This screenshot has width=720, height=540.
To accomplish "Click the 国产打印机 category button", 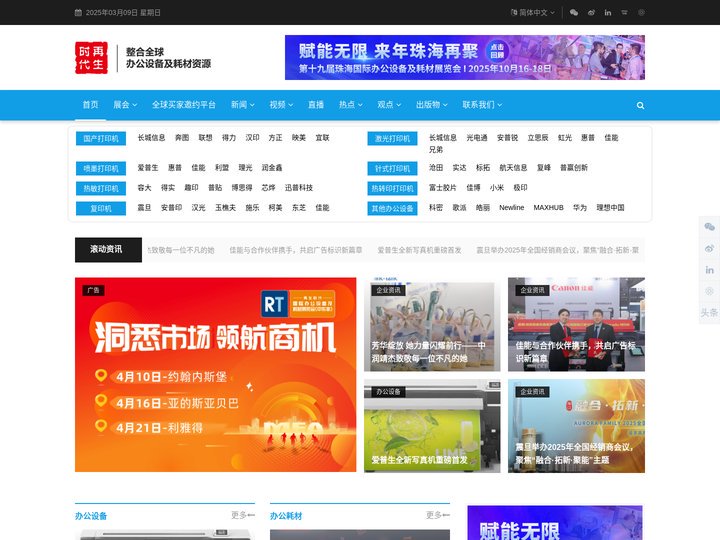I will point(101,138).
